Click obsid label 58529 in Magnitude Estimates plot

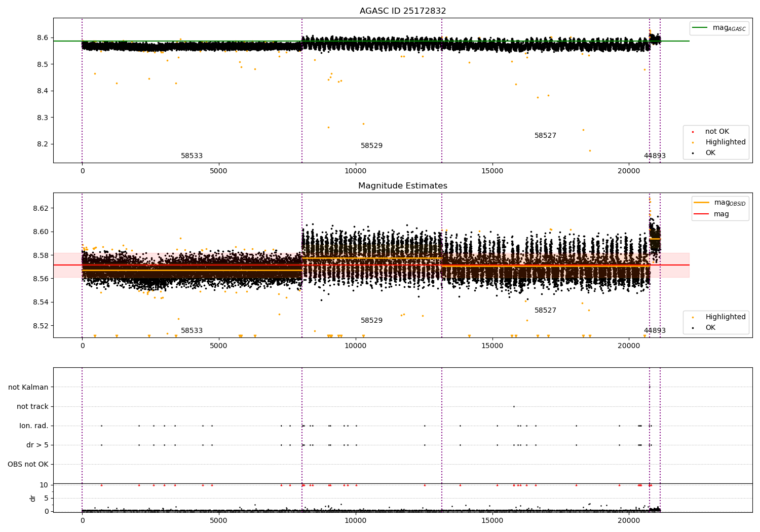(371, 321)
